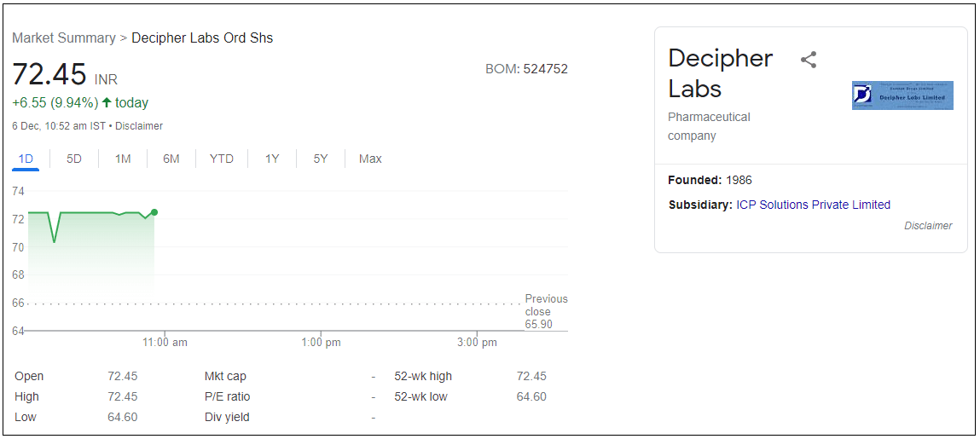Click the Pharmaceutical company description

pyautogui.click(x=709, y=126)
